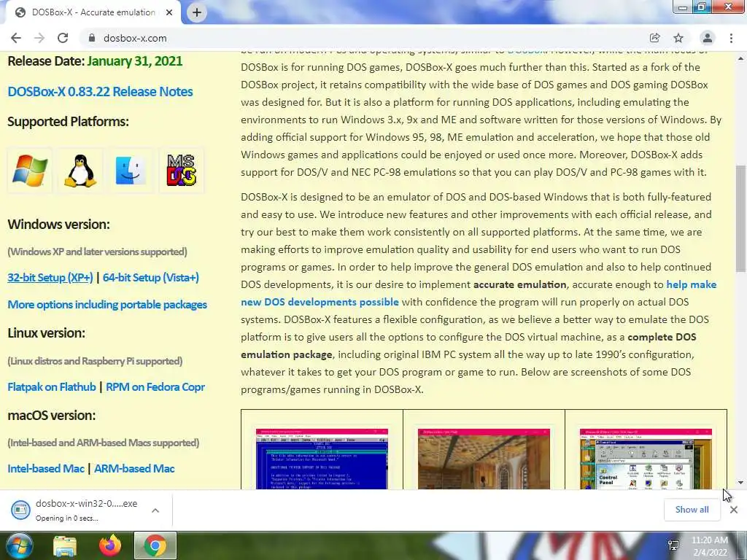
Task: Click the Chrome taskbar button
Action: 155,545
